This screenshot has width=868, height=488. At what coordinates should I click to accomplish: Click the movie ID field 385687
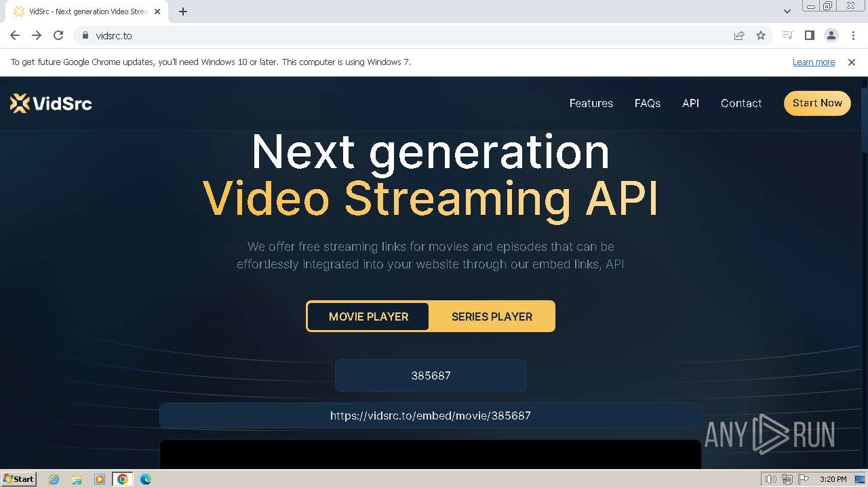click(431, 375)
